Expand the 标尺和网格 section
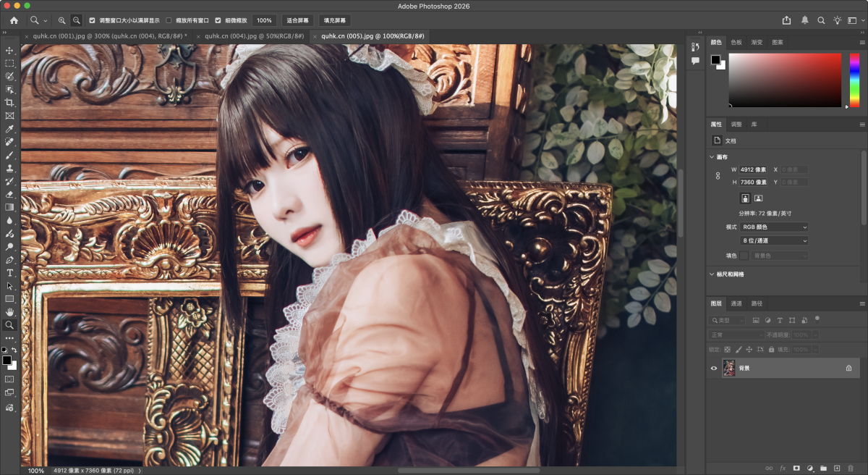This screenshot has height=475, width=868. pos(712,274)
